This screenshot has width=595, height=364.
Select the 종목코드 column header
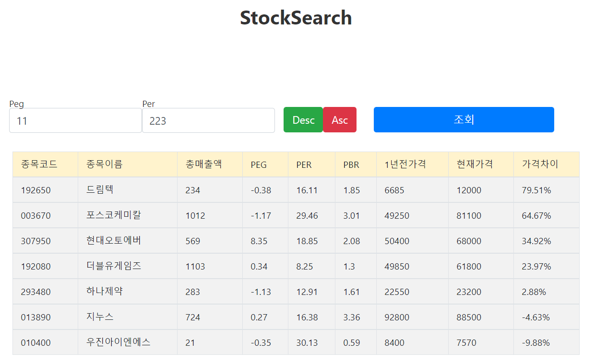click(39, 164)
